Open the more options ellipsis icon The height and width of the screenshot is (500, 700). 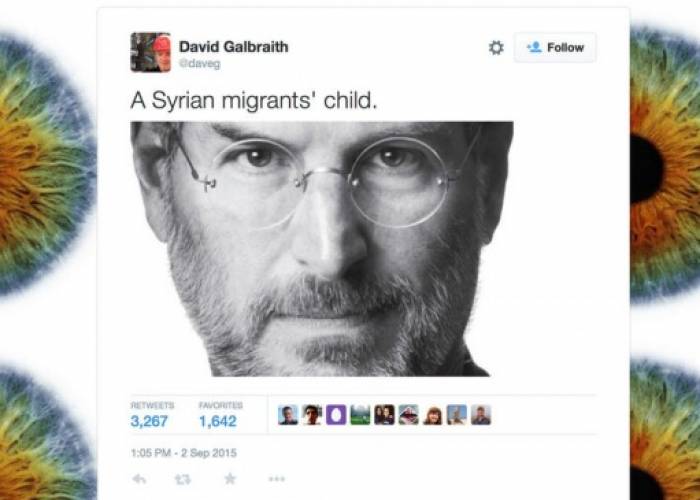pos(276,479)
